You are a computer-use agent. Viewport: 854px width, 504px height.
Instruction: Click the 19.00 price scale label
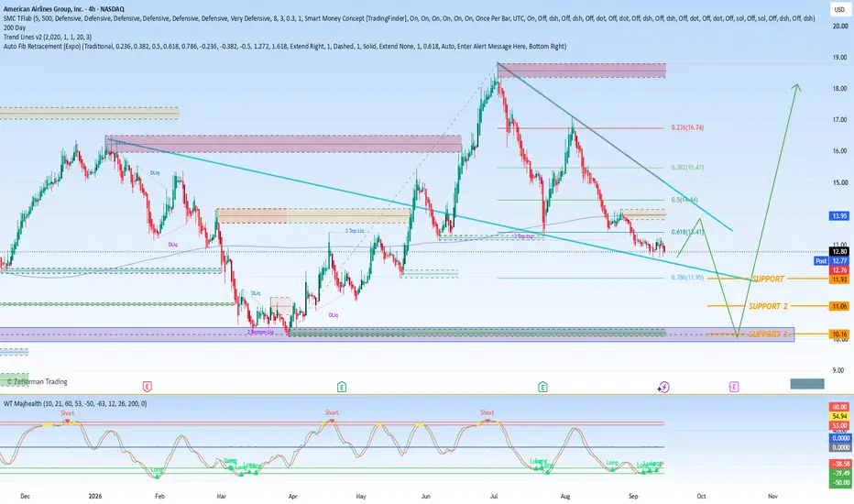point(839,57)
